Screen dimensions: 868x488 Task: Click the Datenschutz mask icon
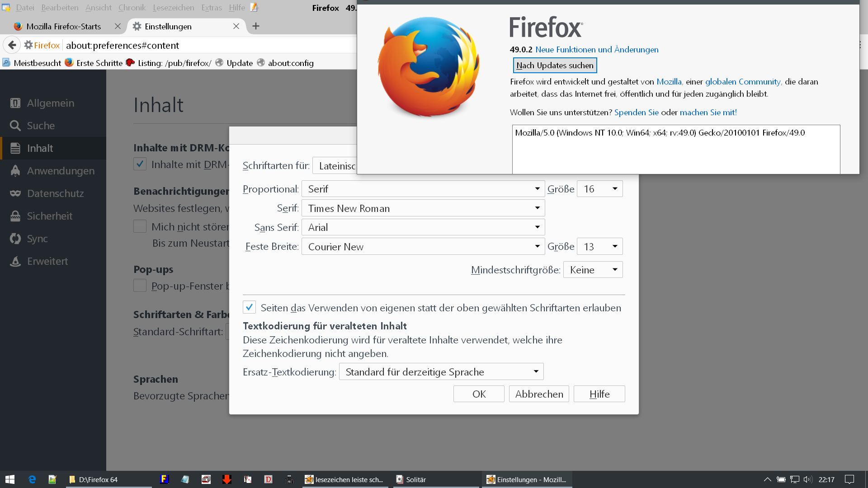[15, 193]
